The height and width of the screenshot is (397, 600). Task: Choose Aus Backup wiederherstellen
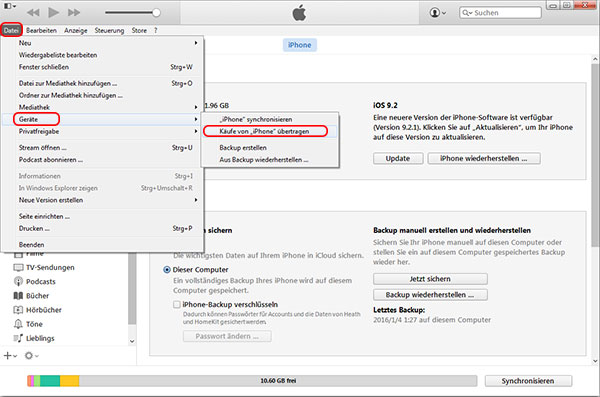[x=270, y=160]
